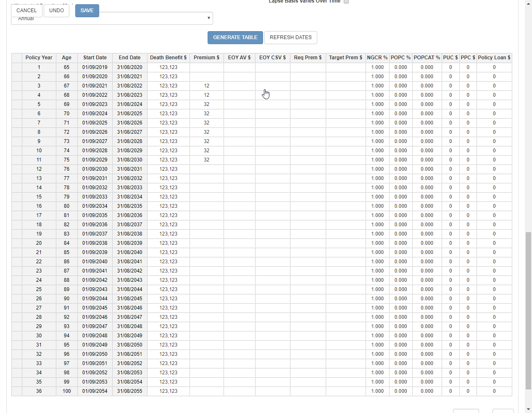This screenshot has height=413, width=532.
Task: Select the Death Benefit $ column header
Action: click(168, 58)
